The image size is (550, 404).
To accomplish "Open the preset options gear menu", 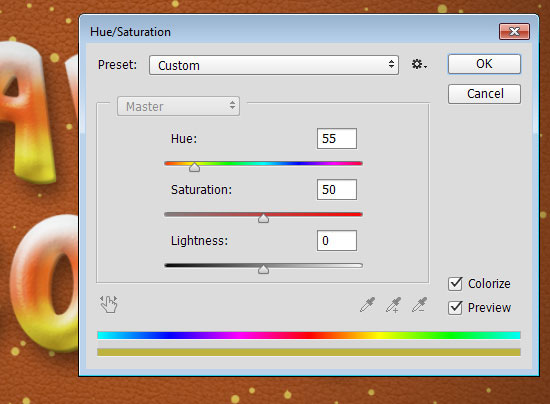I will [x=419, y=64].
